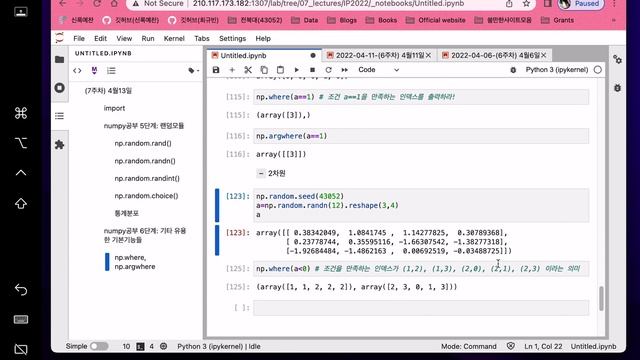Open the cell type Code dropdown
The width and height of the screenshot is (640, 360).
click(x=378, y=70)
